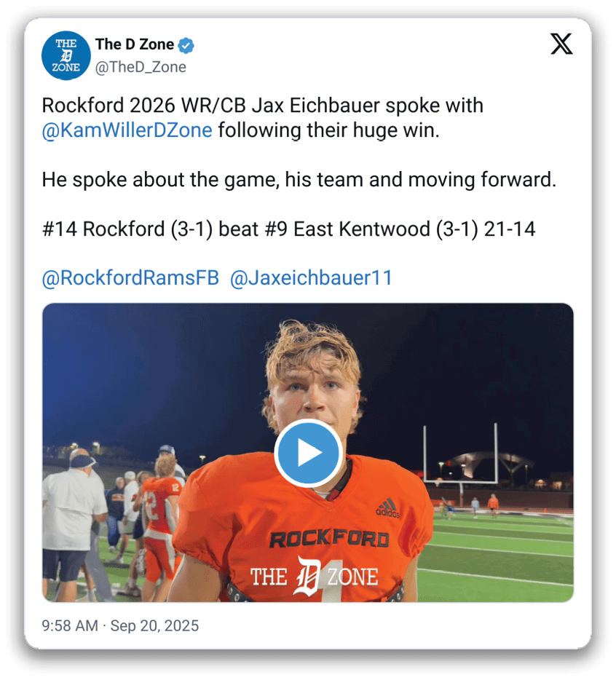Visit the @Jaxeichbauer11 mention link
This screenshot has width=616, height=680.
pos(311,277)
